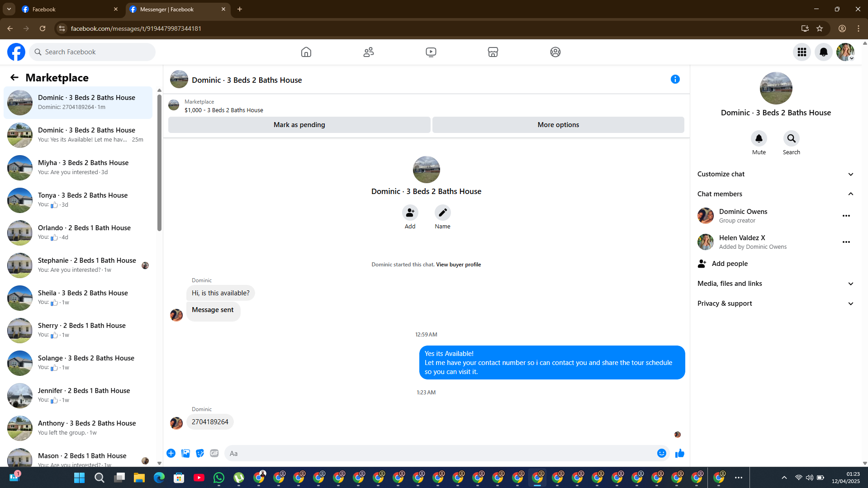This screenshot has width=868, height=488.
Task: Open the Friends icon in top navigation
Action: click(x=369, y=52)
